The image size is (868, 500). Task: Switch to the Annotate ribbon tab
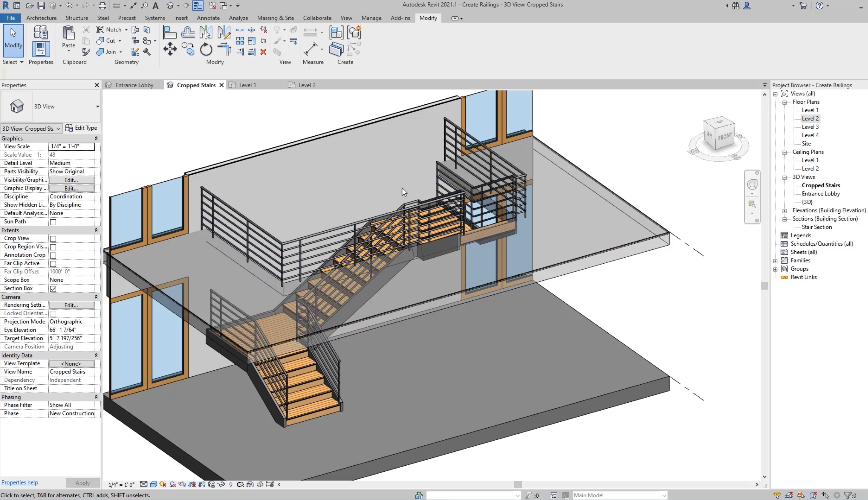click(208, 18)
